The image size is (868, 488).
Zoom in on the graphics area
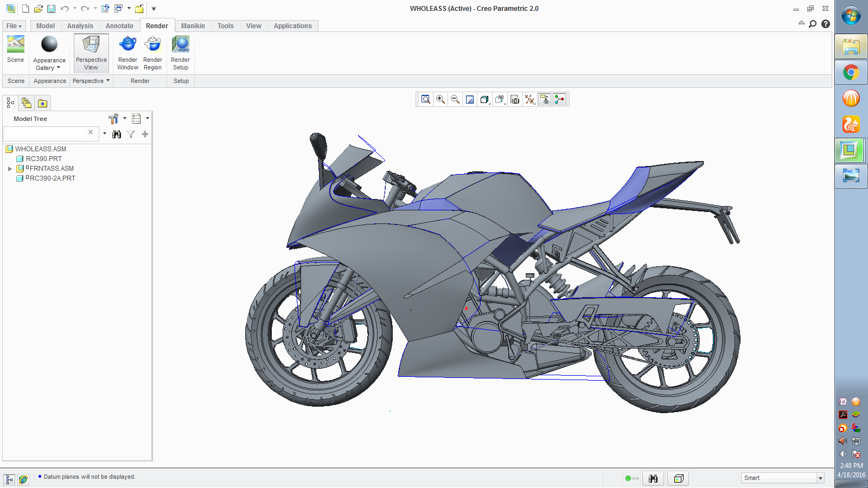pos(441,99)
